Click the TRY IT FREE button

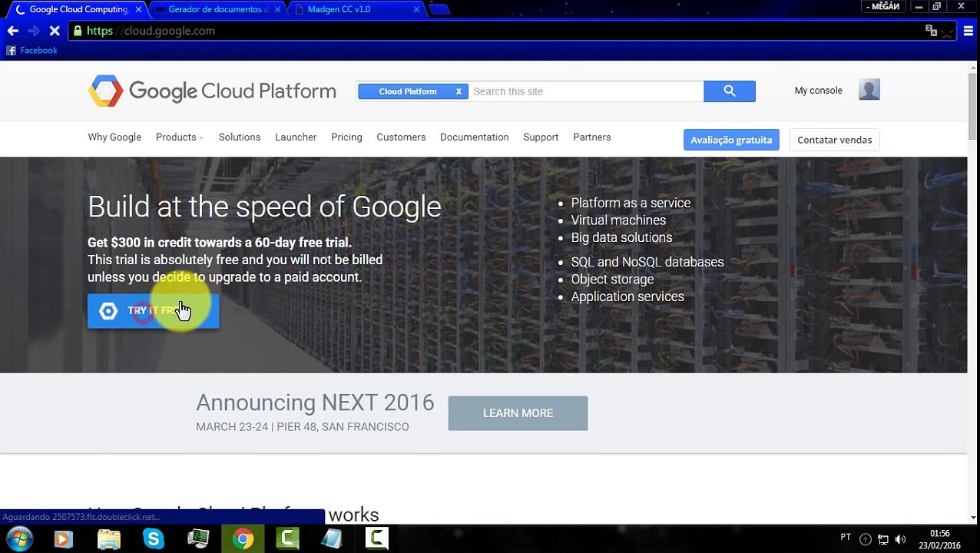point(154,311)
